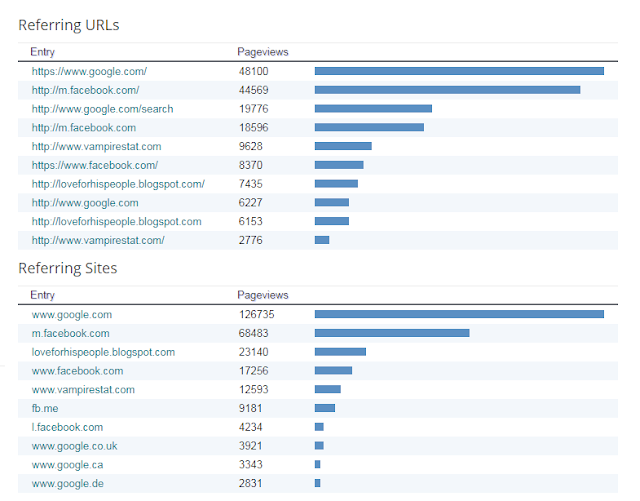Click the bar beside www.facebook.com site

333,371
